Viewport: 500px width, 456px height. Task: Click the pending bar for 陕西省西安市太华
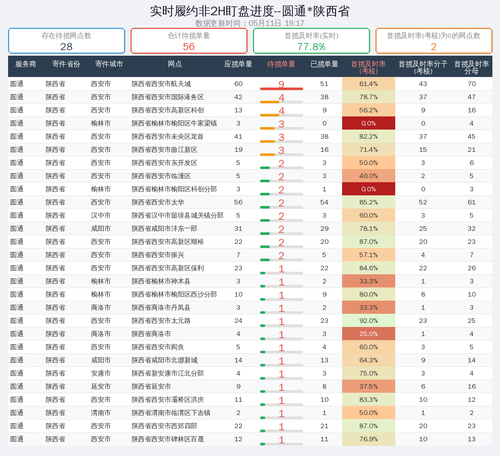point(281,207)
